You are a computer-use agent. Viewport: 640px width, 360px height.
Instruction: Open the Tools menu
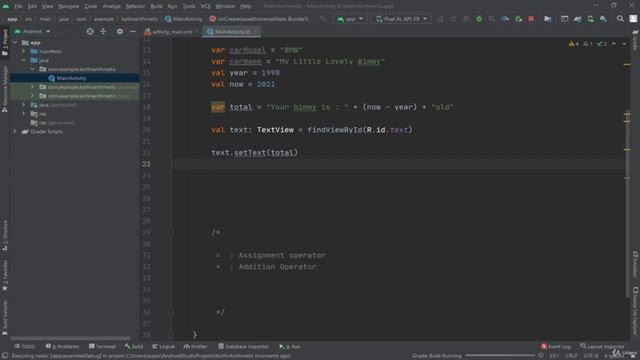tap(189, 6)
